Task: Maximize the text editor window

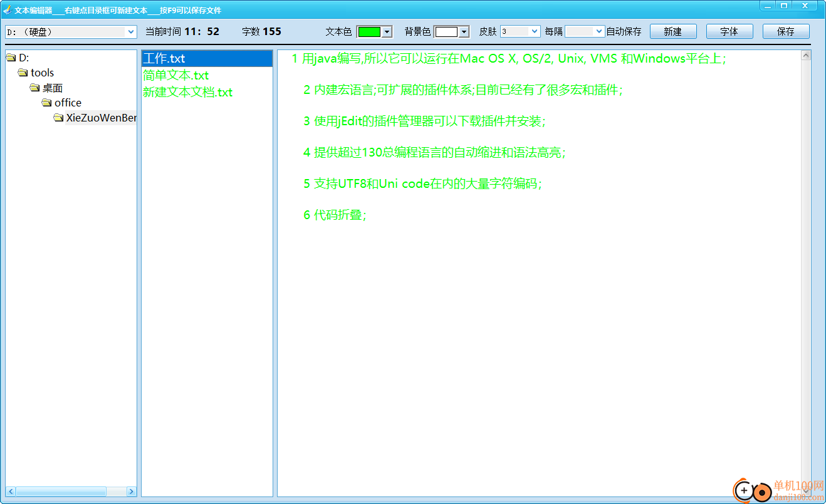Action: 784,5
